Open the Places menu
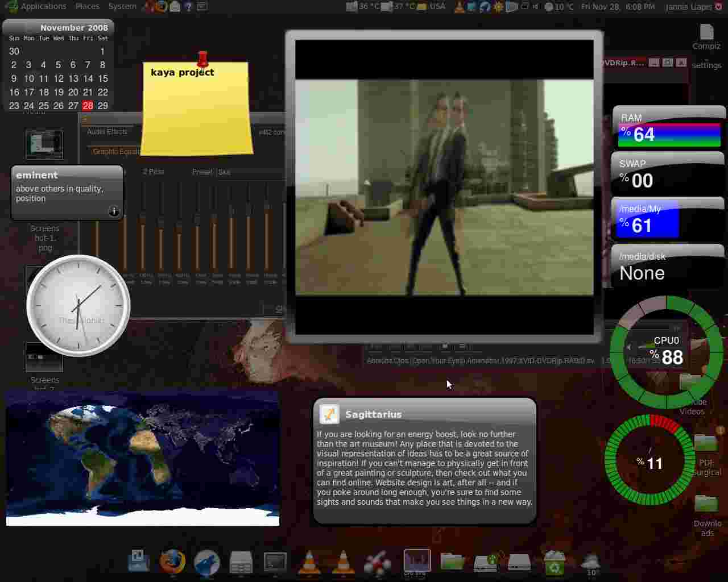This screenshot has width=728, height=582. tap(87, 6)
